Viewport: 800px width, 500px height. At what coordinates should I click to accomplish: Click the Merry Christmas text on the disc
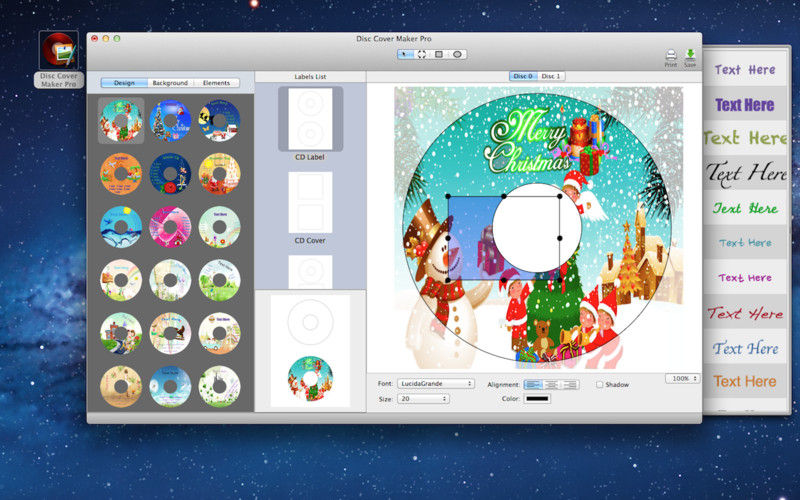pyautogui.click(x=528, y=142)
